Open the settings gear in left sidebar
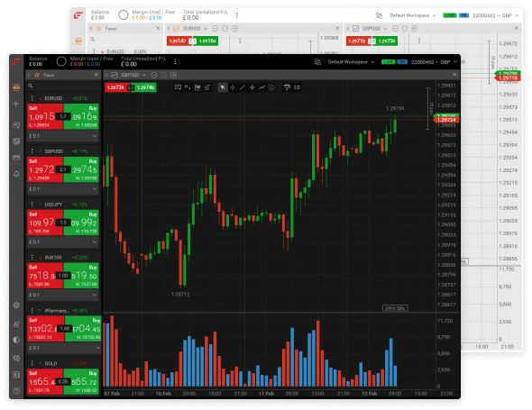The image size is (532, 410). click(x=16, y=305)
